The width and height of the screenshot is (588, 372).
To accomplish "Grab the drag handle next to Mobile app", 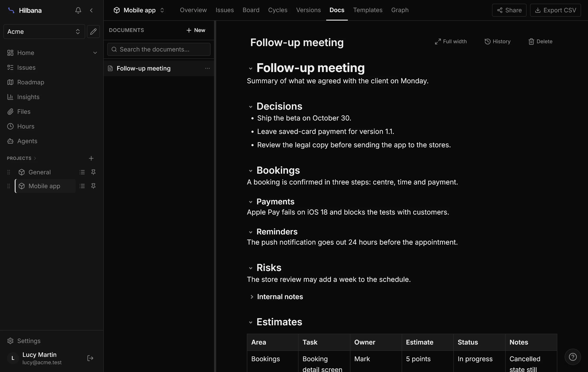I will 9,186.
